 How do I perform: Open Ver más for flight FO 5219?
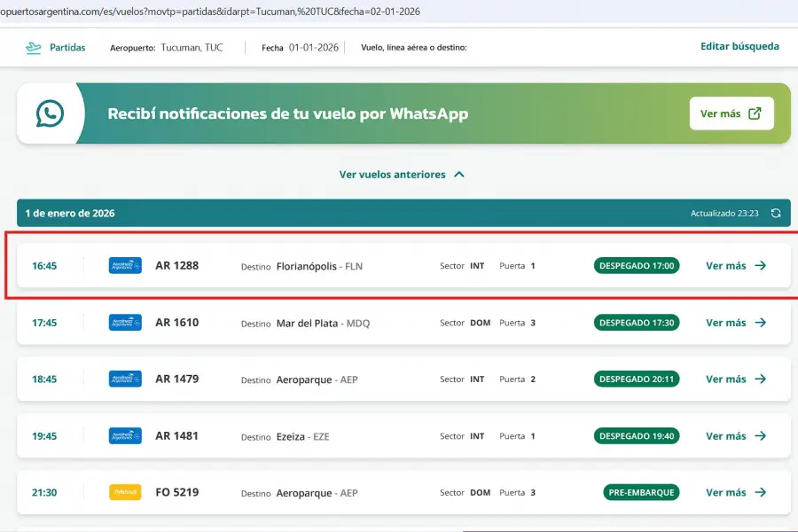[x=735, y=492]
